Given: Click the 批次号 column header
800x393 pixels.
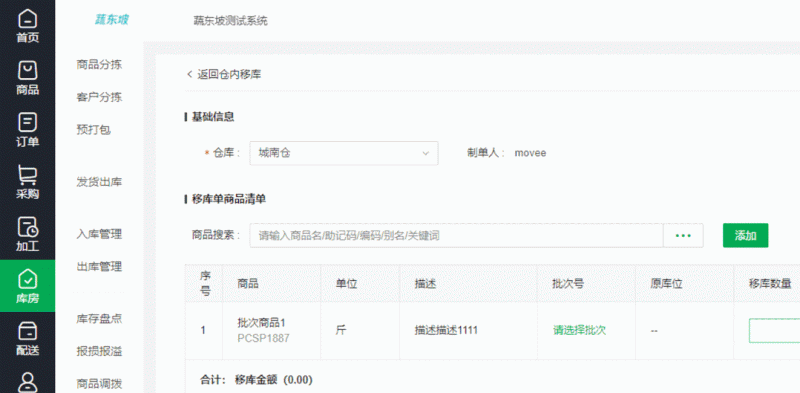Looking at the screenshot, I should click(x=568, y=283).
